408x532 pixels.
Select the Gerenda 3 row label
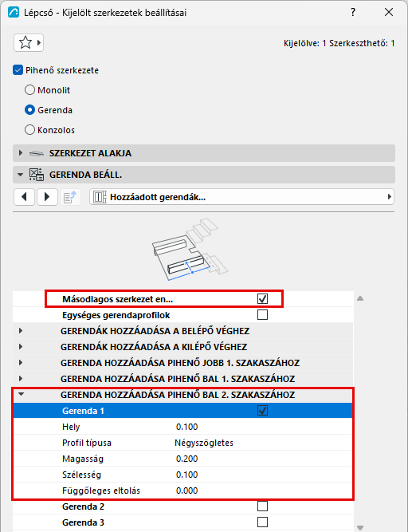click(x=83, y=522)
